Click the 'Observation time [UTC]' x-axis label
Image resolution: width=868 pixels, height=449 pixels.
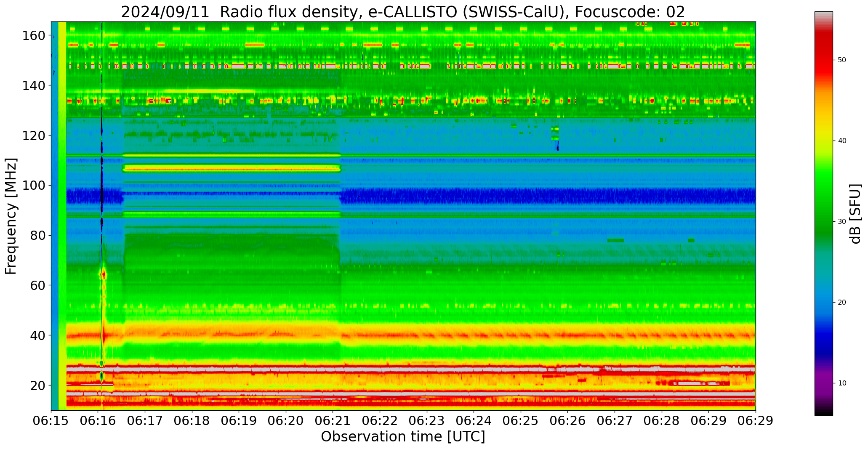[x=403, y=437]
